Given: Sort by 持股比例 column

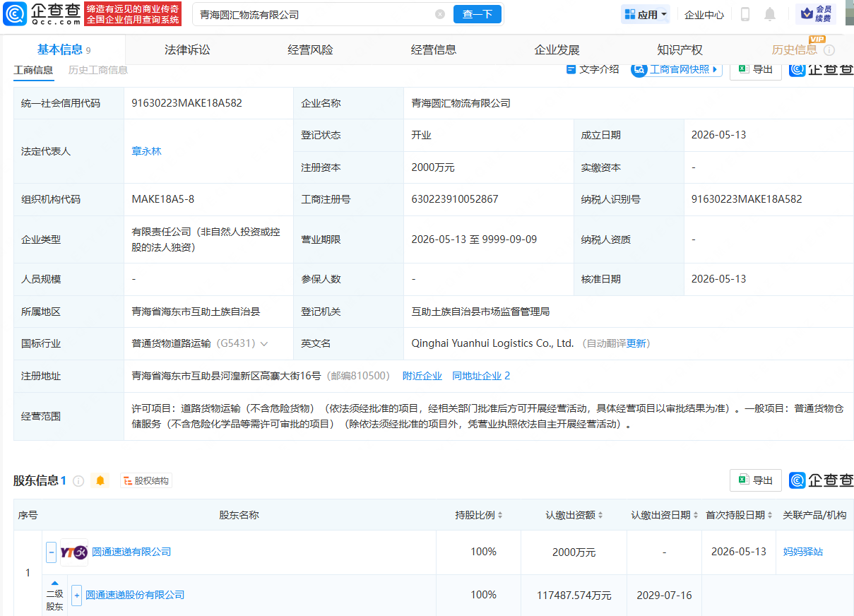Looking at the screenshot, I should 500,516.
